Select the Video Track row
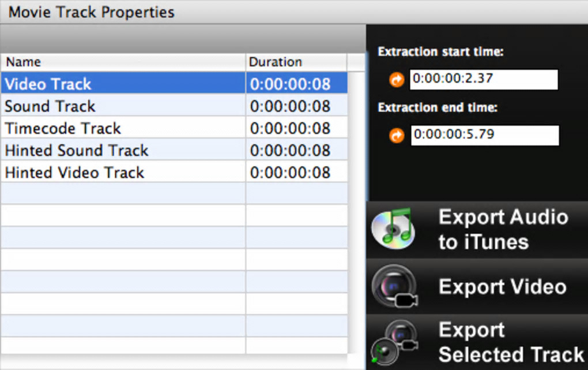The image size is (588, 370). (x=124, y=84)
